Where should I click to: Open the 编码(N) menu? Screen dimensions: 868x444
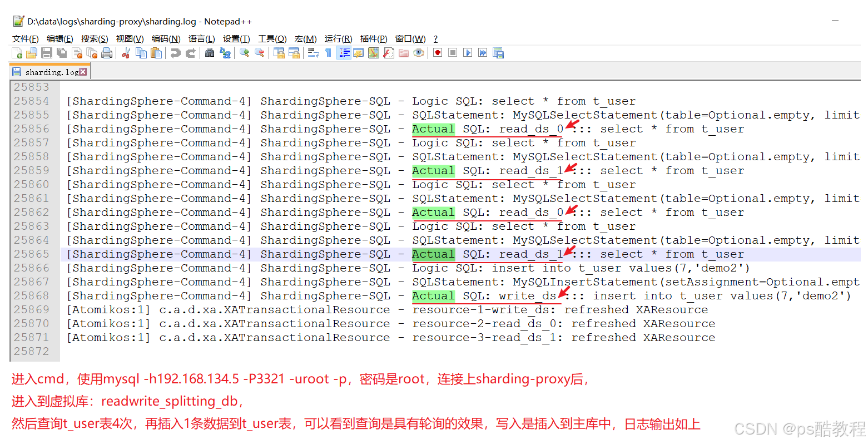tap(166, 38)
